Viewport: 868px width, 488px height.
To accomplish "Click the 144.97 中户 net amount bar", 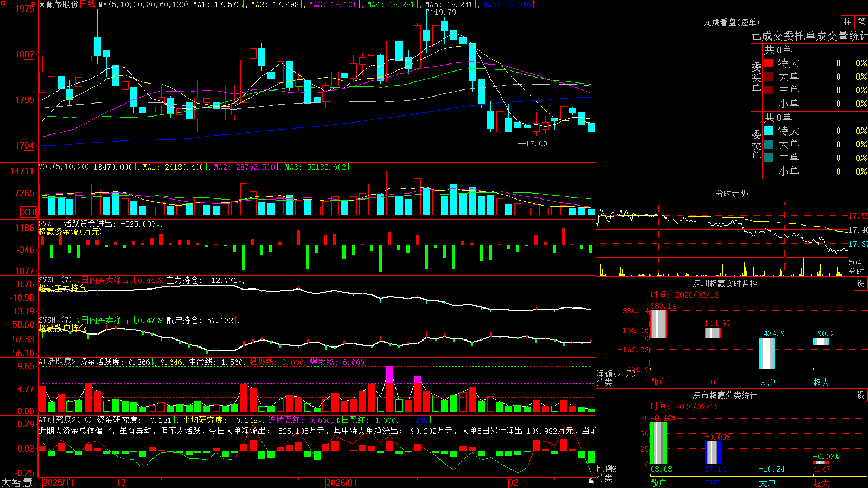I will (713, 333).
